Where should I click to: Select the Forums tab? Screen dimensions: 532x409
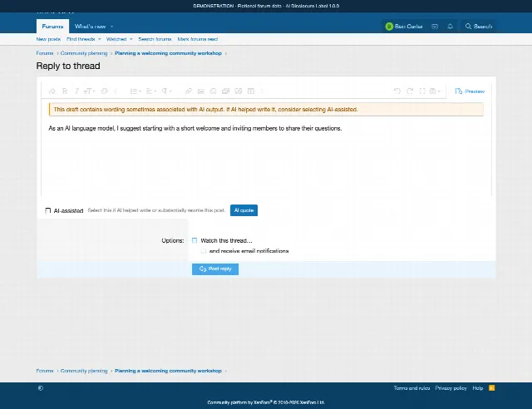click(x=52, y=26)
